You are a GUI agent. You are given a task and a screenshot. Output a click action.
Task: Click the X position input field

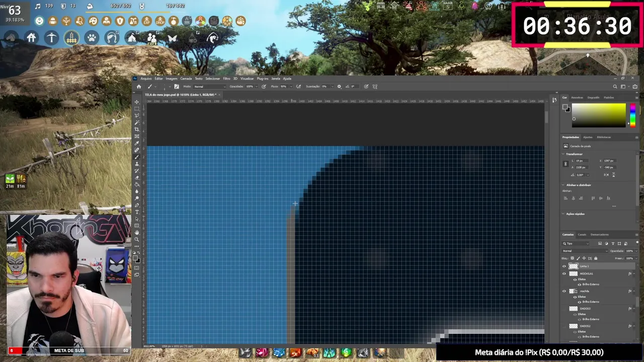(610, 160)
